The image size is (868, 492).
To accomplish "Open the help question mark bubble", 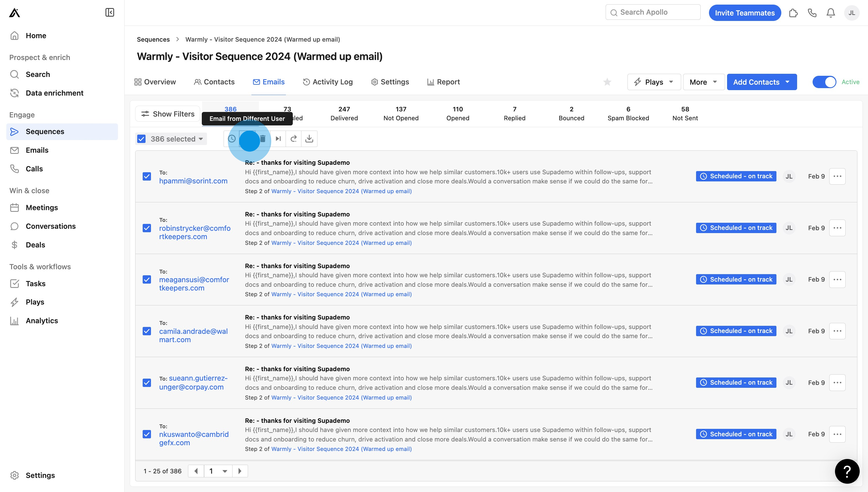I will (x=847, y=471).
